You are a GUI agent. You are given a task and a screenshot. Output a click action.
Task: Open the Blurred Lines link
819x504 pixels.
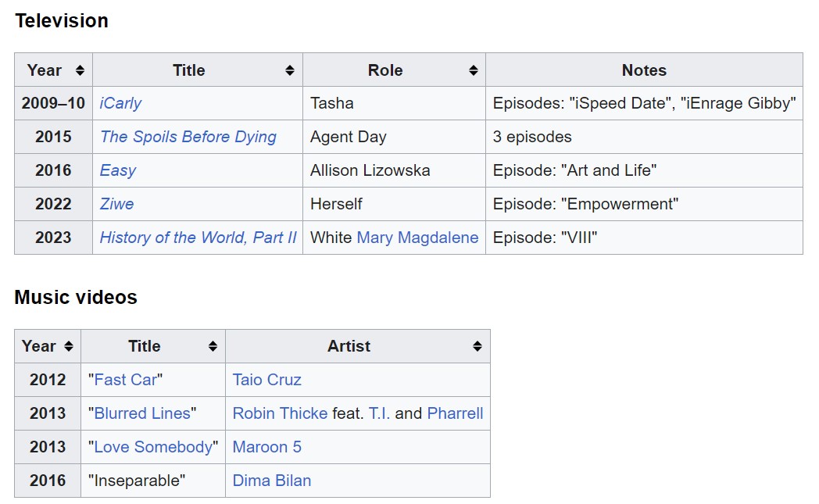tap(141, 413)
